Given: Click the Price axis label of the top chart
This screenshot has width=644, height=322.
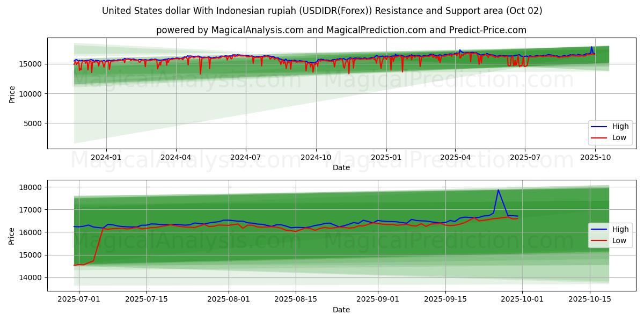Looking at the screenshot, I should click(12, 93).
